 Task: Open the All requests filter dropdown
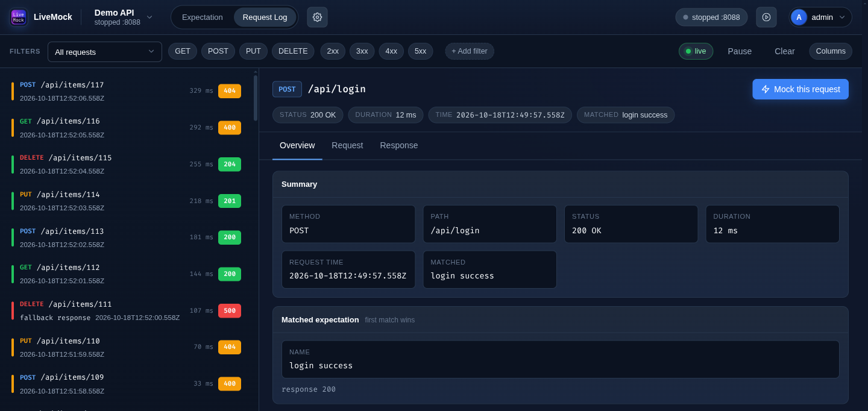pos(105,52)
